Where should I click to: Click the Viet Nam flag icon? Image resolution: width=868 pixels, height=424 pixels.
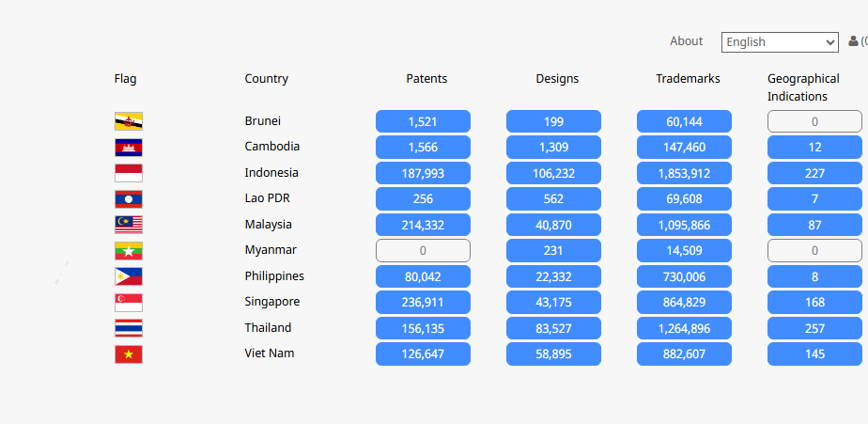(129, 354)
